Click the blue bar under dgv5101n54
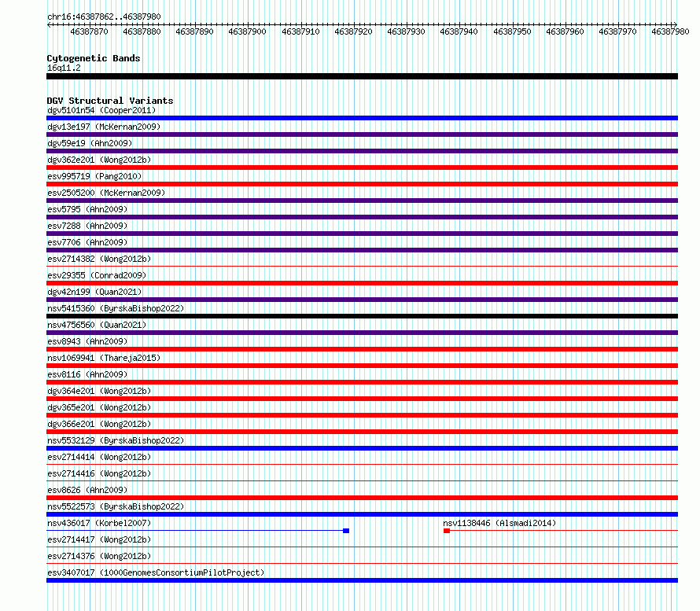The width and height of the screenshot is (700, 611). (362, 118)
